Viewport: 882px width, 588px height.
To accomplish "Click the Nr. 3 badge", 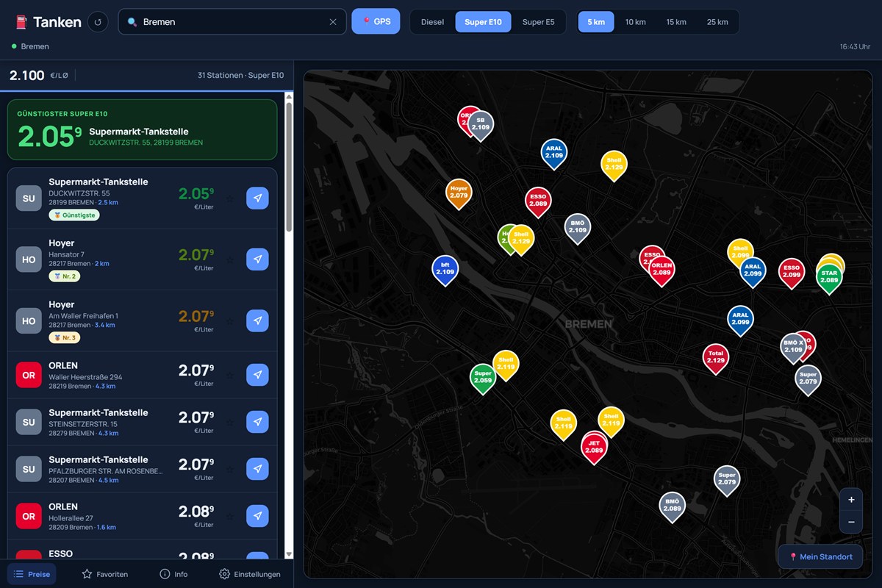I will 64,338.
